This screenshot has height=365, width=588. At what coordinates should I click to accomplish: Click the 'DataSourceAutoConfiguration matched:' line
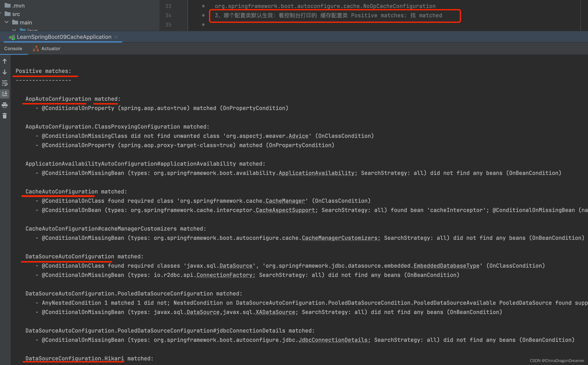84,256
